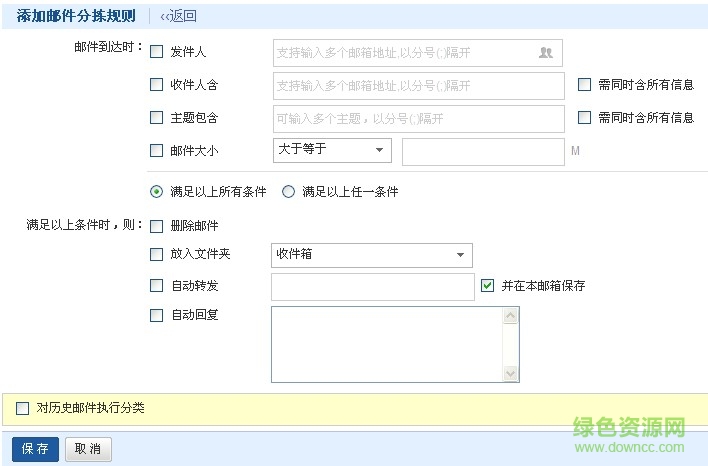
Task: Enable the 自动回复 auto-reply checkbox
Action: [x=156, y=316]
